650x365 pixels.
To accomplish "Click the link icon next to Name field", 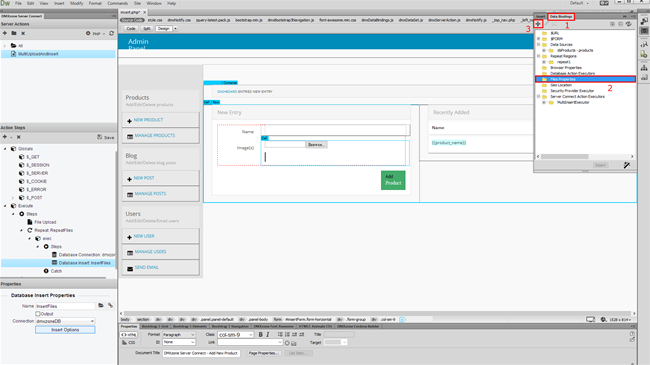I will (x=110, y=306).
